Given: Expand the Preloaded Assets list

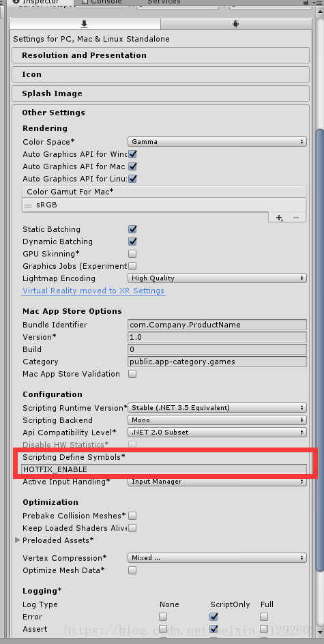Looking at the screenshot, I should [x=18, y=540].
